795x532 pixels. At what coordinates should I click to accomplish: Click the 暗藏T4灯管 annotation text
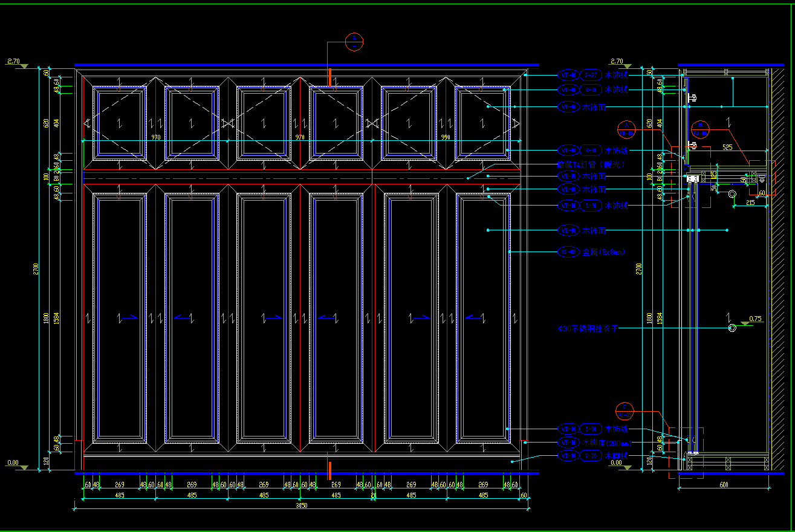pos(589,164)
